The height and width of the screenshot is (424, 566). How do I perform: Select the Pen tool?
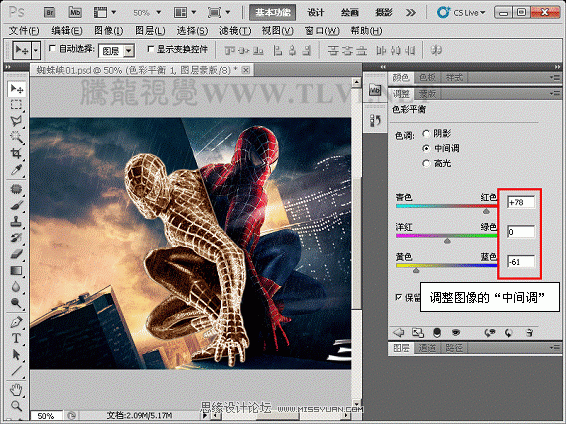16,322
